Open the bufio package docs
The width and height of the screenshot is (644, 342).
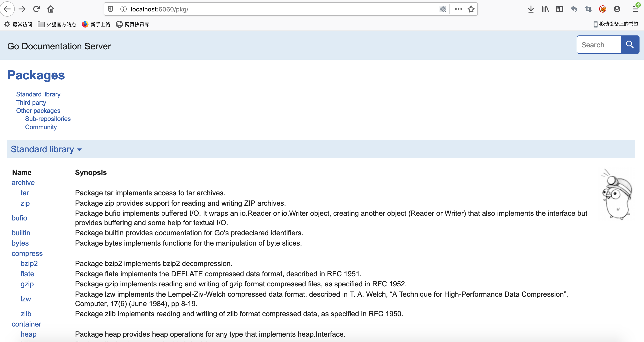pyautogui.click(x=19, y=218)
